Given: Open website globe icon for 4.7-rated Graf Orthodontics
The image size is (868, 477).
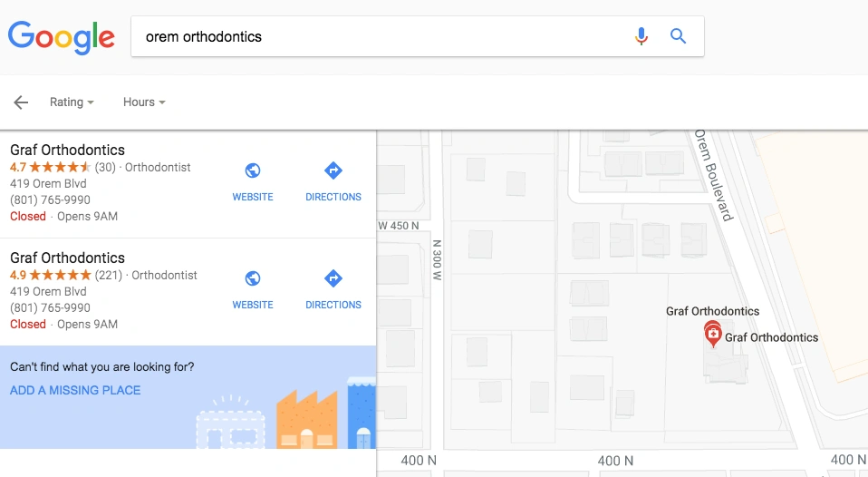Looking at the screenshot, I should 253,170.
